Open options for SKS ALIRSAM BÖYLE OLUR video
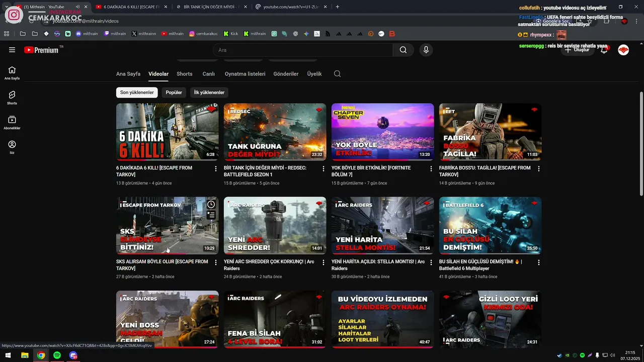The width and height of the screenshot is (644, 362). tap(216, 262)
